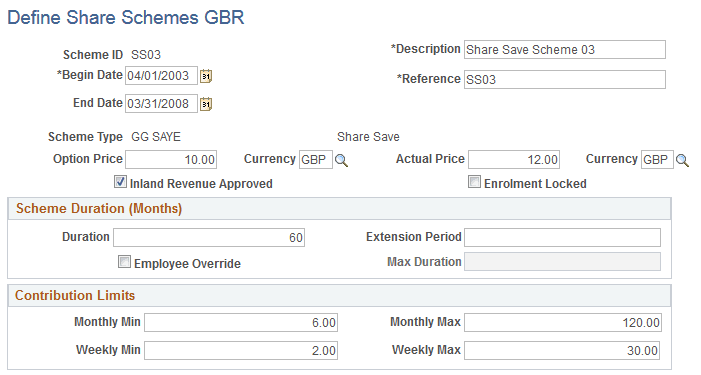This screenshot has height=375, width=701.
Task: Click the Scheme Type value GG SAYE
Action: pos(156,137)
